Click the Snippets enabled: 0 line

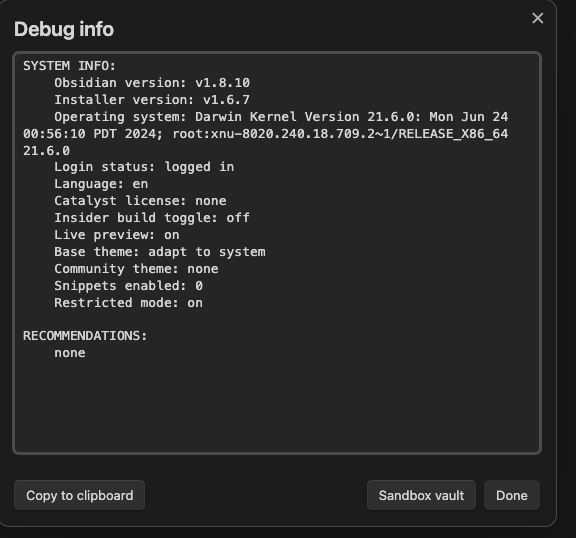[128, 285]
